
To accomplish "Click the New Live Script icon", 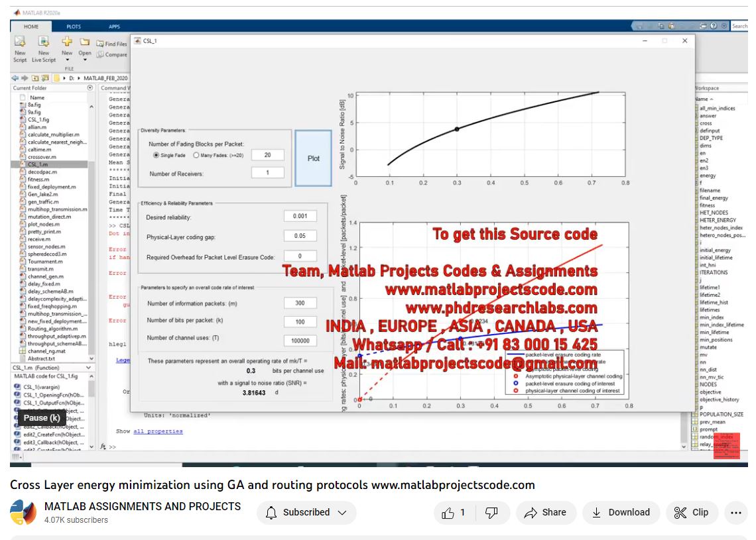I will 43,42.
